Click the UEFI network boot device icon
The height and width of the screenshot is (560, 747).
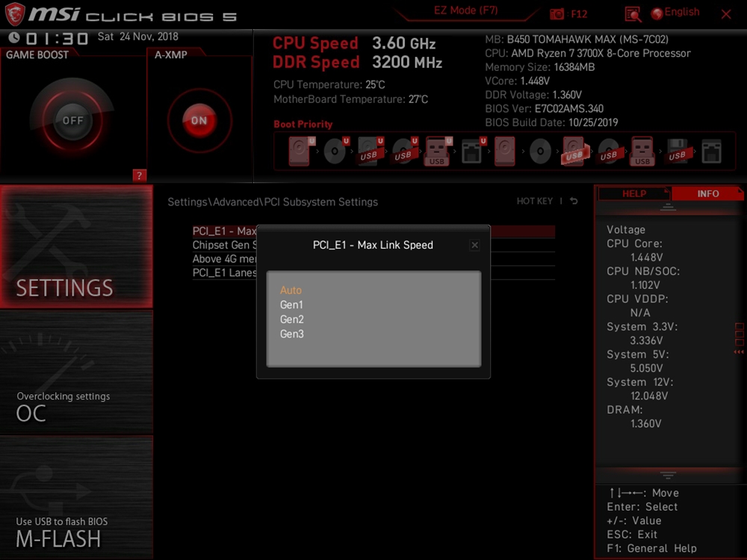click(x=474, y=151)
